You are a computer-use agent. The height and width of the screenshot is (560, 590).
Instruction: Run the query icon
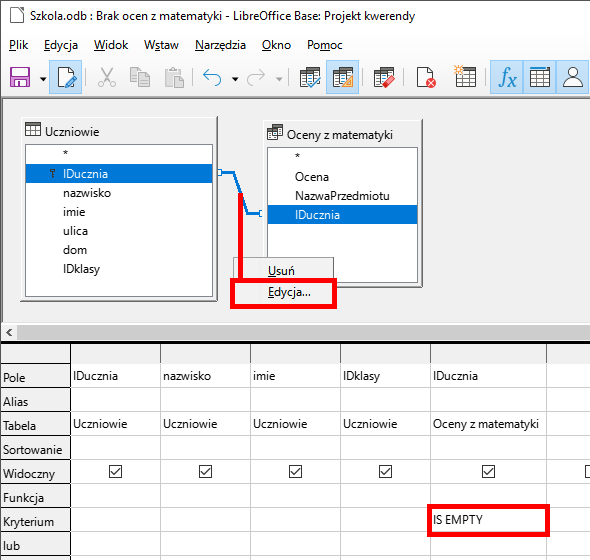point(310,77)
